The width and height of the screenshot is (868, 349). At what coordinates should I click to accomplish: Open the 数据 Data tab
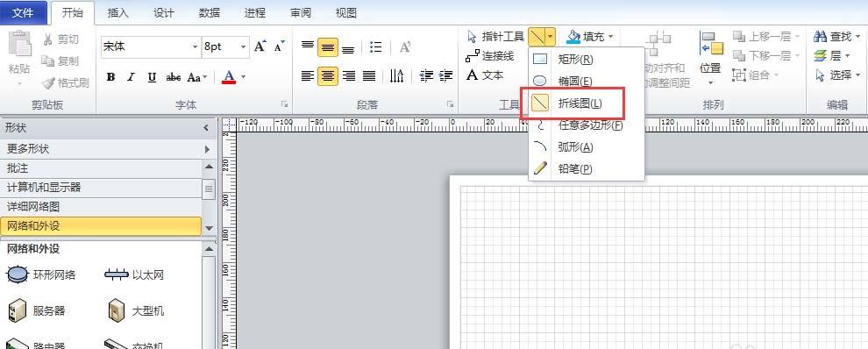point(210,13)
